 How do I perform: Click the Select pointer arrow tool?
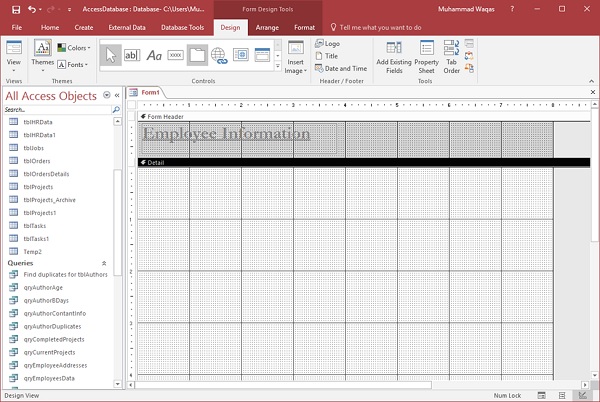coord(111,55)
